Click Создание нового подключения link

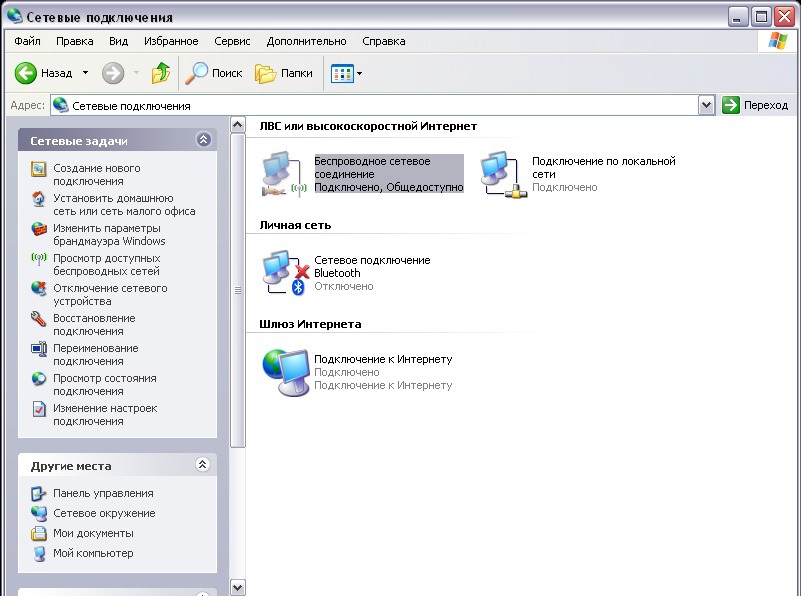[96, 175]
